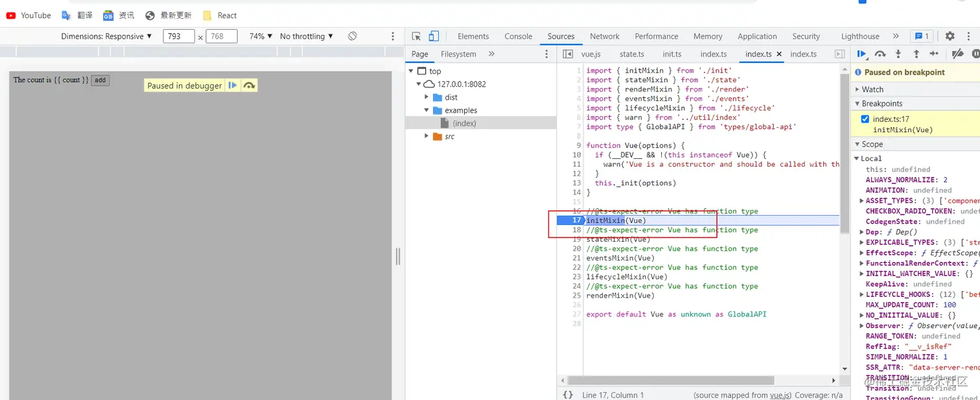Open device toolbar more options menu
The image size is (980, 400).
[x=393, y=36]
